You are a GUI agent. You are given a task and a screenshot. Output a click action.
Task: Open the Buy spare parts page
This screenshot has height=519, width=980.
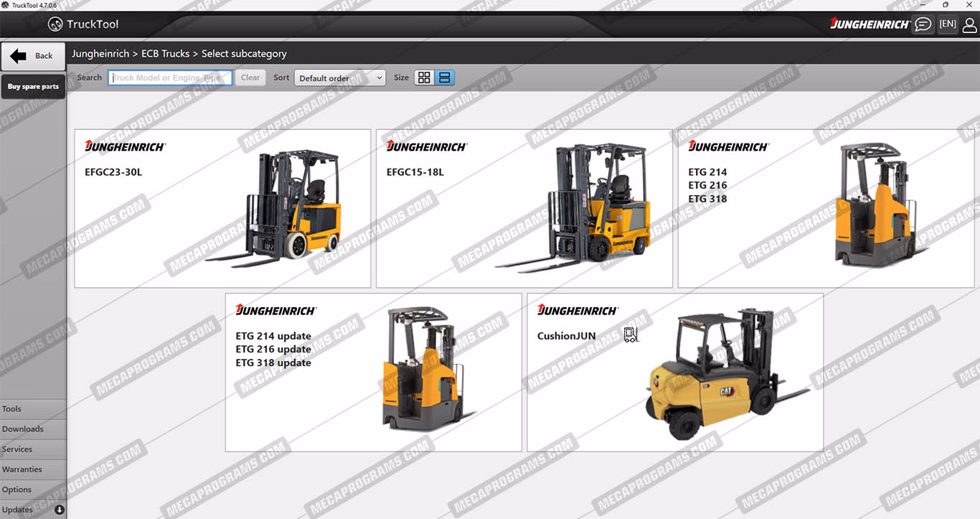click(33, 87)
